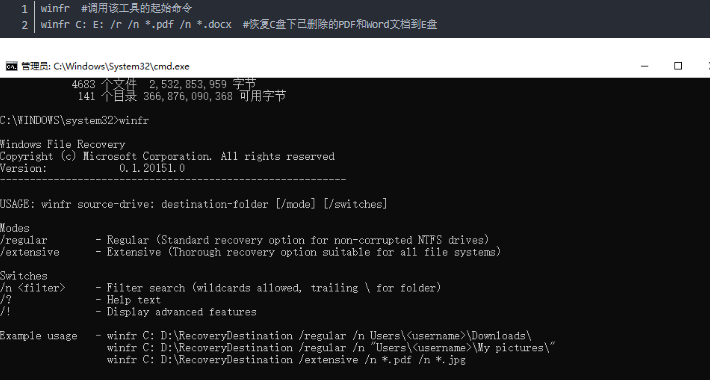Minimize the cmd.exe console window
This screenshot has width=710, height=380.
click(644, 66)
